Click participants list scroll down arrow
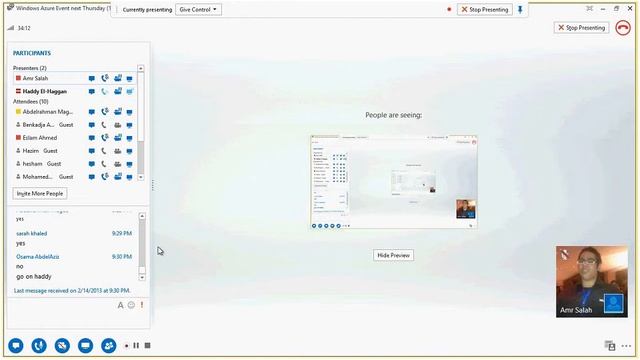This screenshot has height=360, width=640. click(x=141, y=177)
